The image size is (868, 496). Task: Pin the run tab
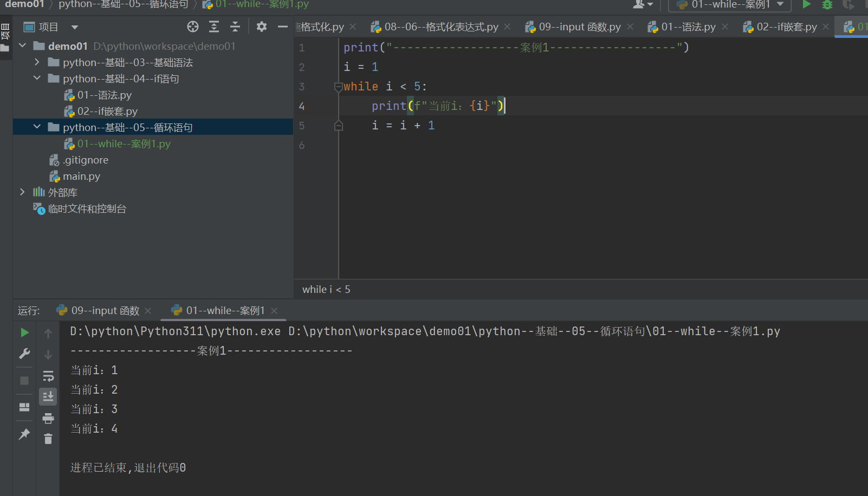[24, 434]
